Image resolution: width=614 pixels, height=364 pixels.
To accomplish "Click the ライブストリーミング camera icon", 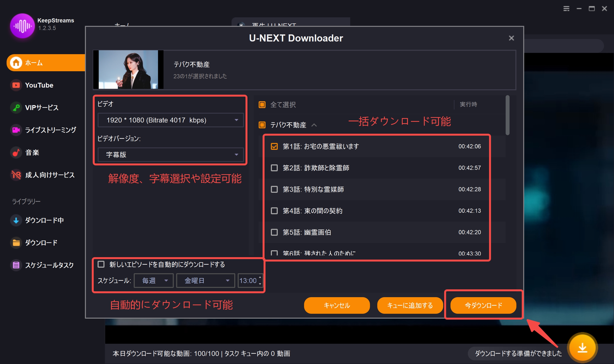I will (16, 130).
